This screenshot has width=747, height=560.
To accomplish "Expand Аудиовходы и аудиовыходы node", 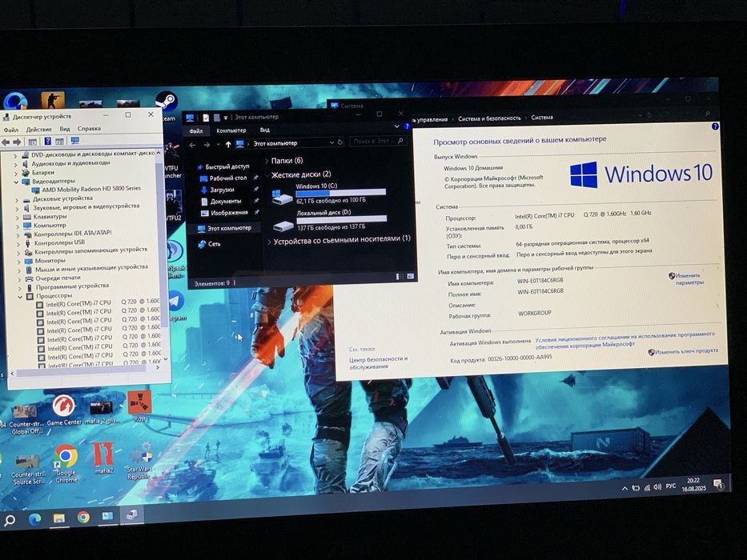I will point(15,164).
